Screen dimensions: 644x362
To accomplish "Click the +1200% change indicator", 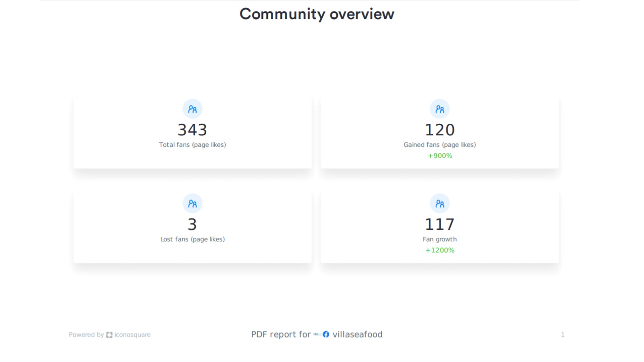I will point(439,250).
